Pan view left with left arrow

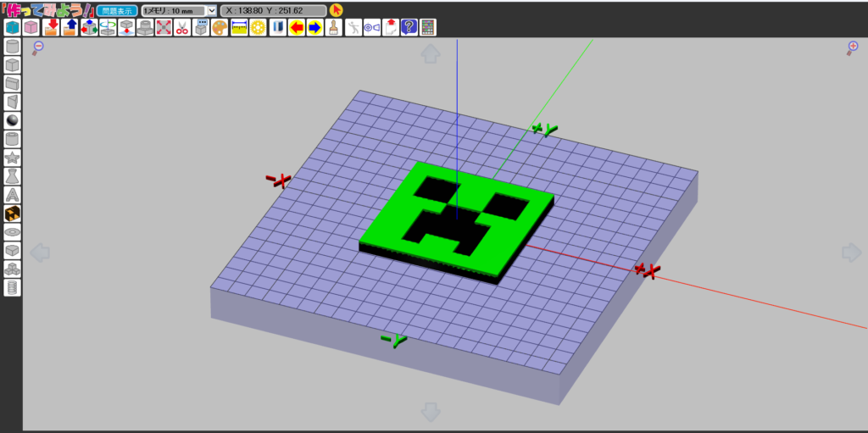(x=40, y=253)
